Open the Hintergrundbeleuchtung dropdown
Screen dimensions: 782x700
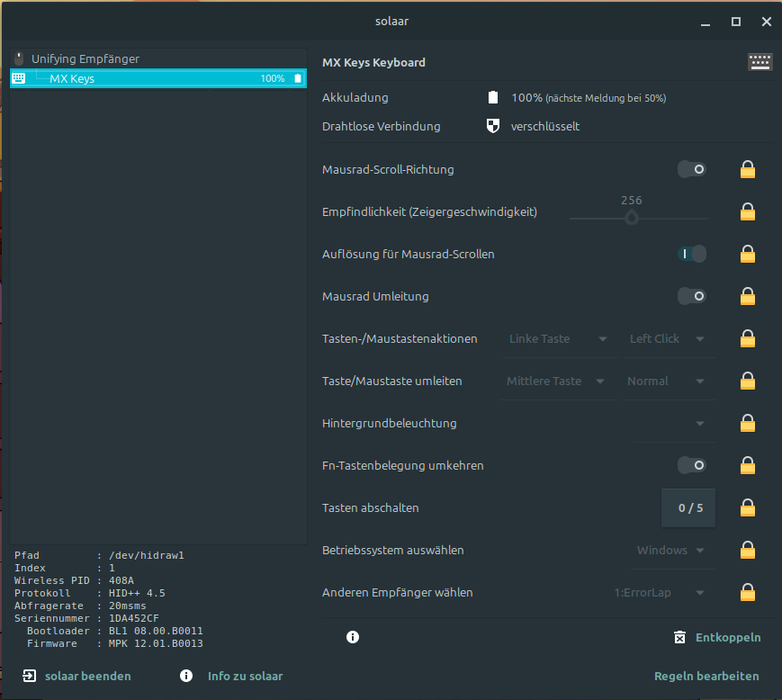click(x=674, y=423)
